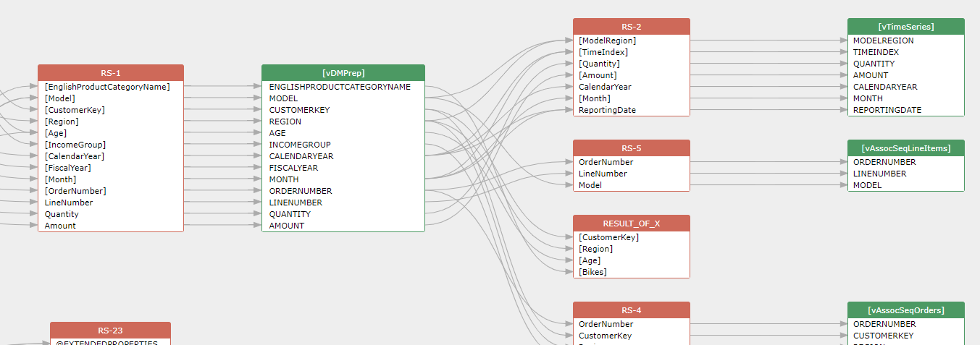Viewport: 980px width, 345px height.
Task: Select LineNumber column in RS-5
Action: [x=603, y=174]
